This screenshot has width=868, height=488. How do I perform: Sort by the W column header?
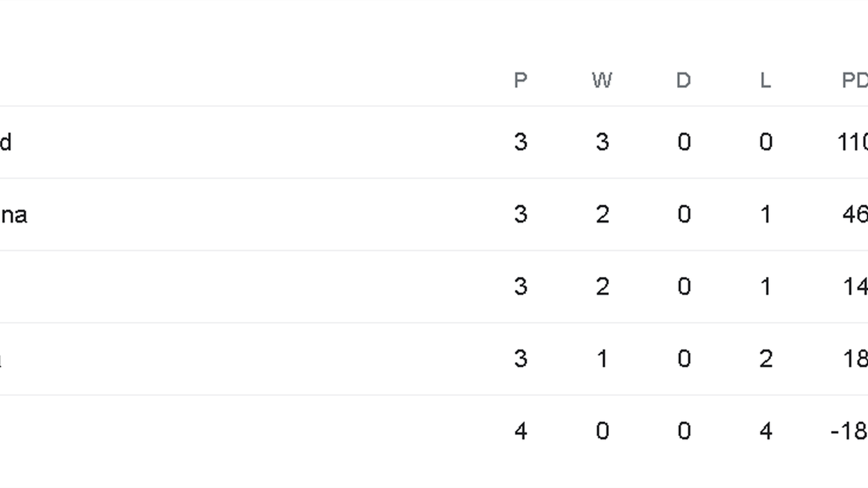click(602, 80)
